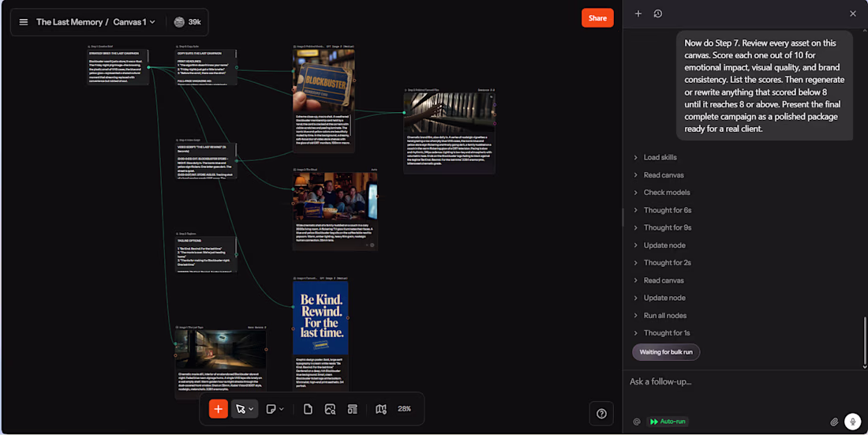Click the orange add node plus button
Image resolution: width=868 pixels, height=435 pixels.
[x=218, y=409]
